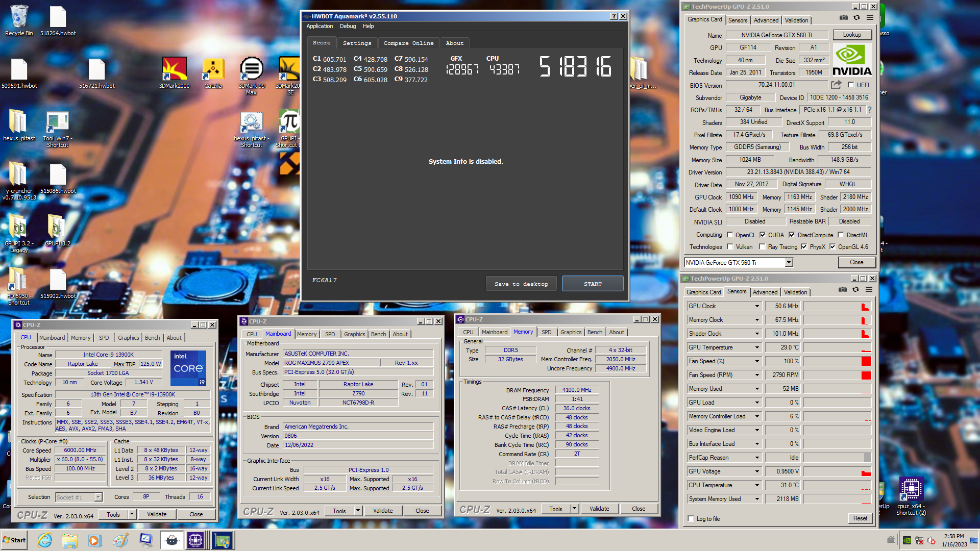980x551 pixels.
Task: Select the Tool_Win7 shortcut icon
Action: (x=58, y=129)
